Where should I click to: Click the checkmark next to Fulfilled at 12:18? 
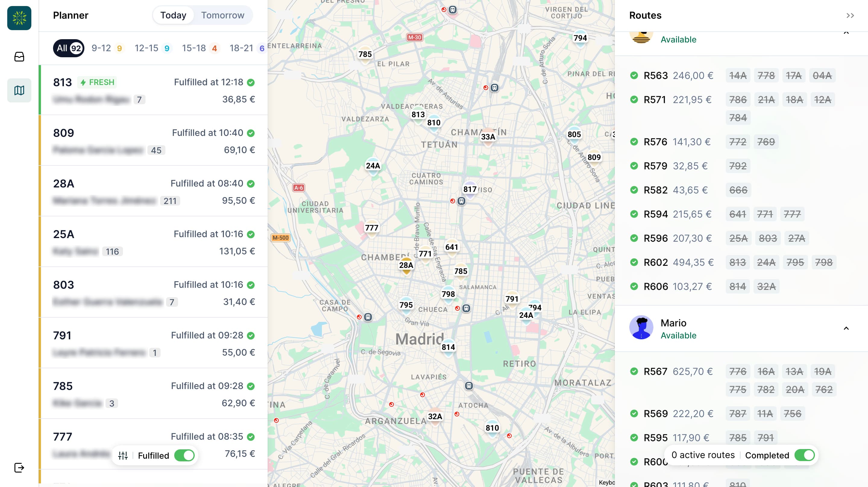tap(250, 82)
